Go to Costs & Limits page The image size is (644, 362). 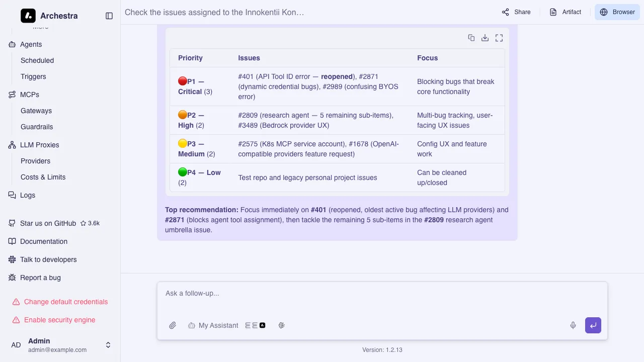click(x=43, y=177)
